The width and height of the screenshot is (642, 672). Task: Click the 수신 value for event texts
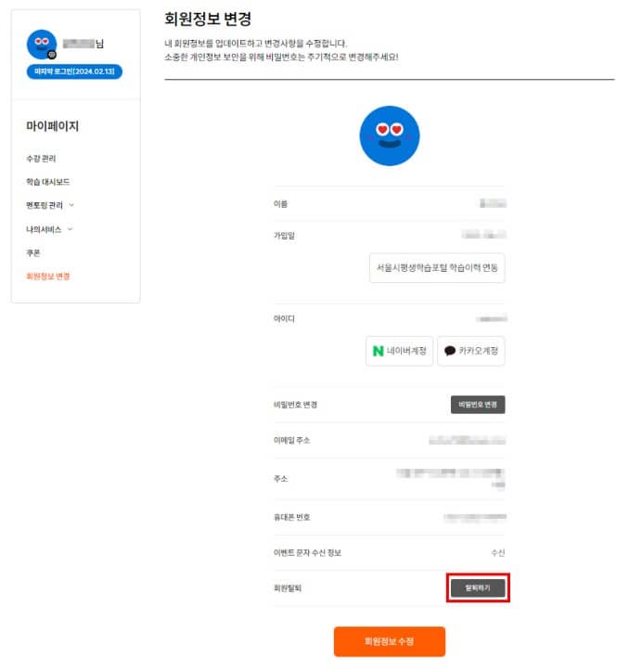497,553
